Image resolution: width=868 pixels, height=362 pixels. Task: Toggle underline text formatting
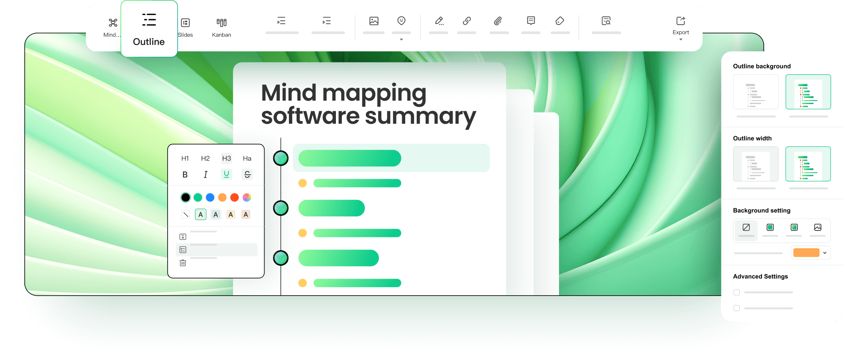coord(227,174)
